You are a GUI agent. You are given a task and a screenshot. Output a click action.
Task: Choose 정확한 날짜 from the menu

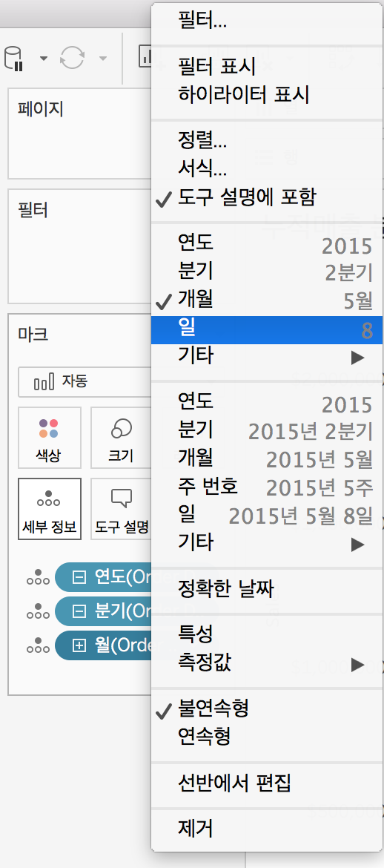pyautogui.click(x=268, y=590)
